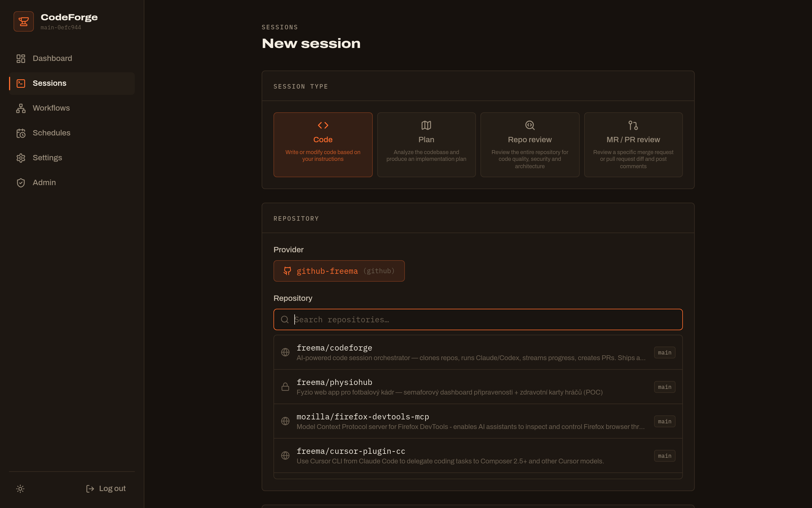Click the GitHub octocat icon in provider
The width and height of the screenshot is (812, 508).
(x=287, y=271)
